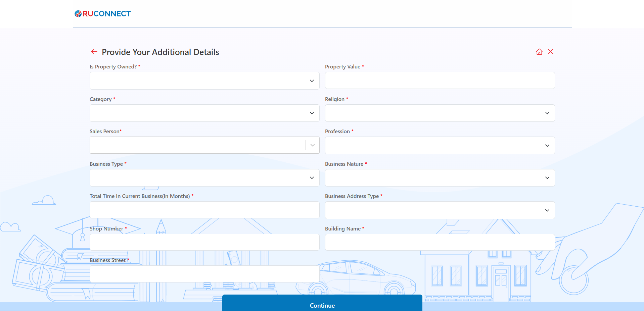Close the form with red X
This screenshot has height=311, width=644.
550,52
